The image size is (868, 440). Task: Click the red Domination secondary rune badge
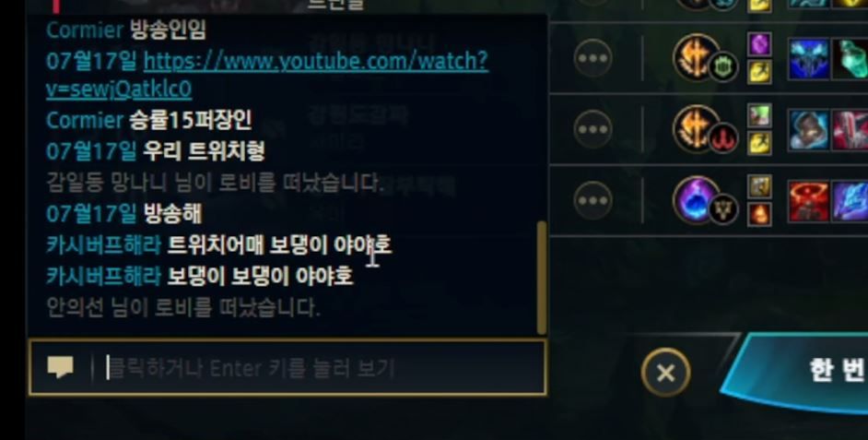(723, 138)
